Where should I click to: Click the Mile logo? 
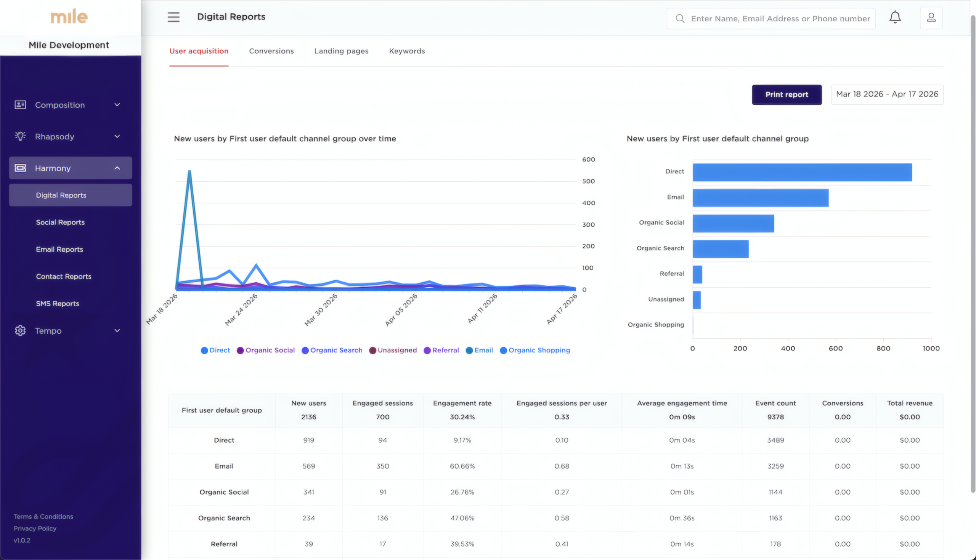[x=69, y=16]
